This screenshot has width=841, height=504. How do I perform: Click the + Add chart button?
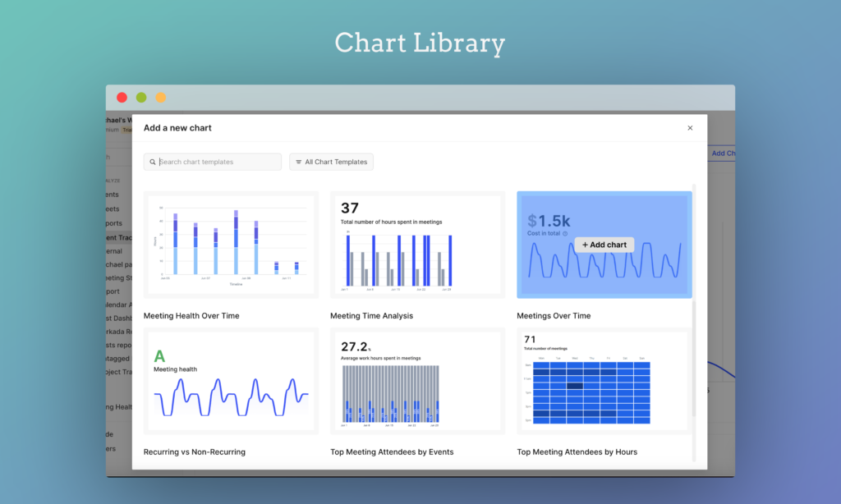point(604,245)
